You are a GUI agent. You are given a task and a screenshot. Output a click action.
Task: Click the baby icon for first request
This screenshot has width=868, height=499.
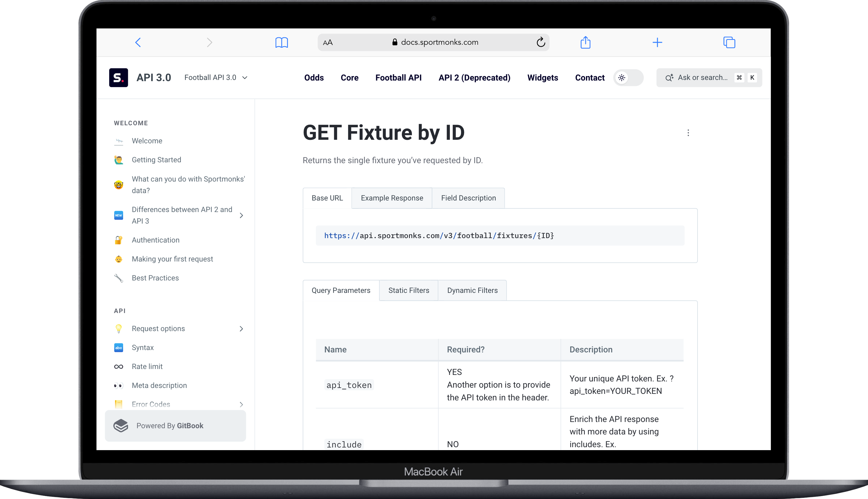pos(118,259)
